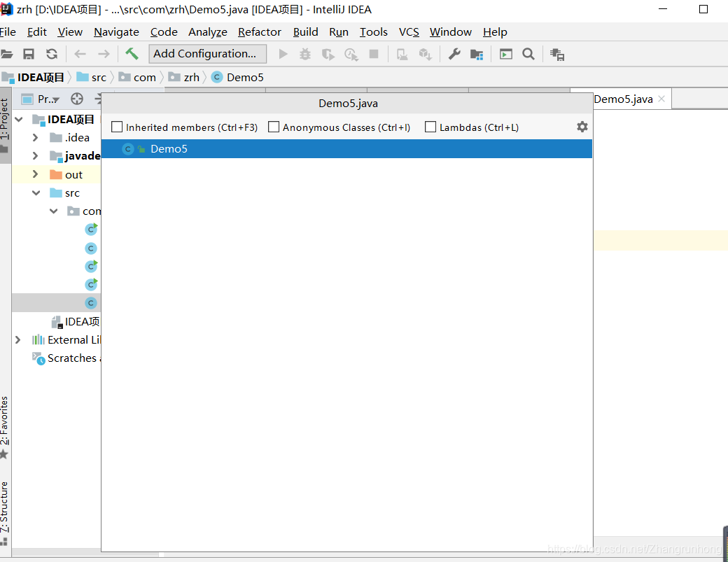Image resolution: width=728 pixels, height=562 pixels.
Task: Enable Inherited members checkbox
Action: point(117,127)
